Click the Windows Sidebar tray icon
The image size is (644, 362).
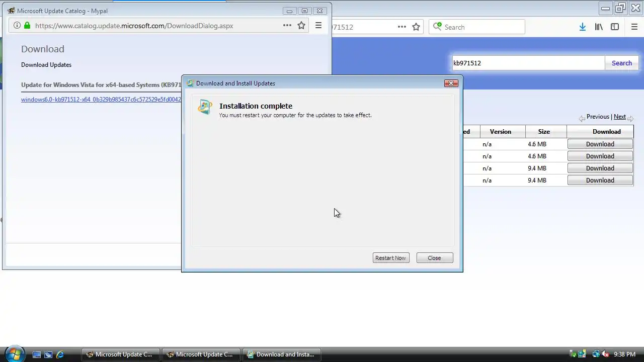point(582,354)
